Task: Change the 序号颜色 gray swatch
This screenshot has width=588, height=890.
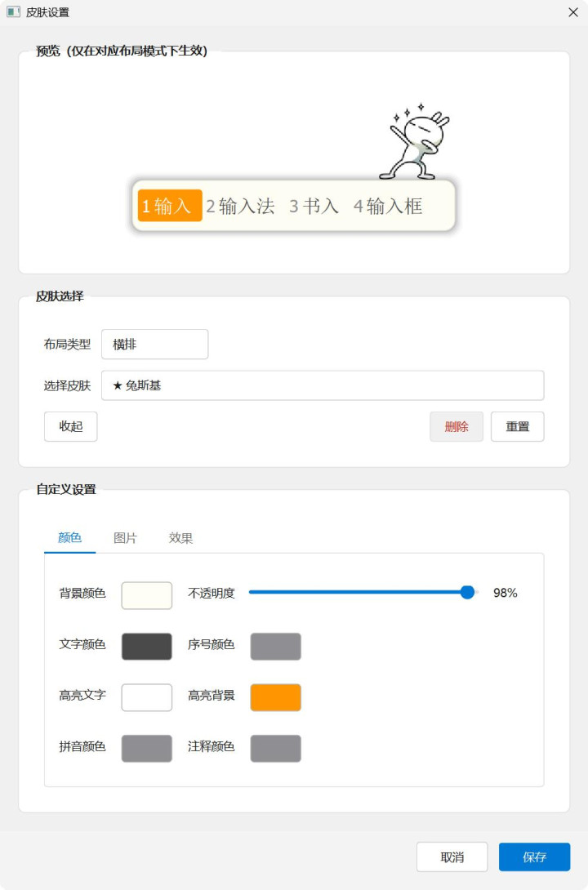Action: (275, 646)
